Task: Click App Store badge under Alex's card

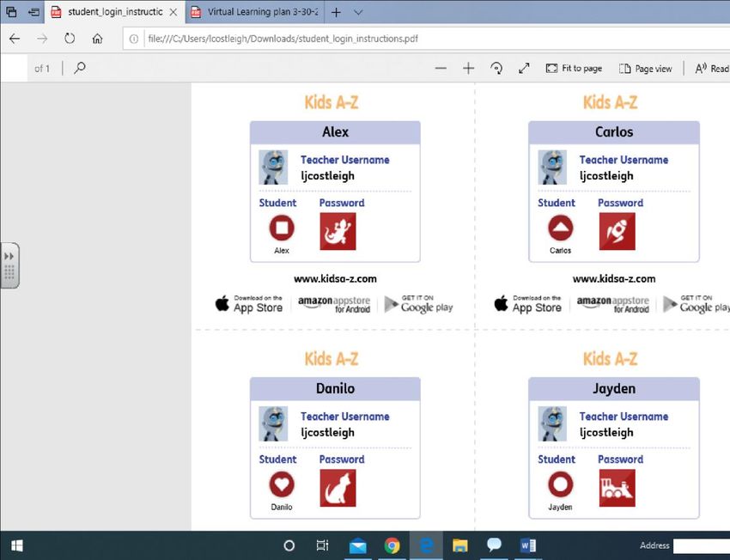Action: click(x=249, y=304)
